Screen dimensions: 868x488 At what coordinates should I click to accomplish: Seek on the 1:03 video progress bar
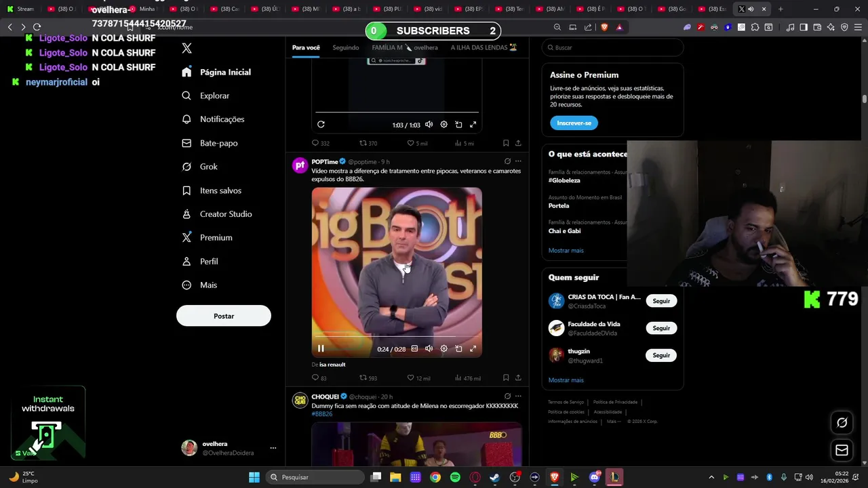point(397,113)
